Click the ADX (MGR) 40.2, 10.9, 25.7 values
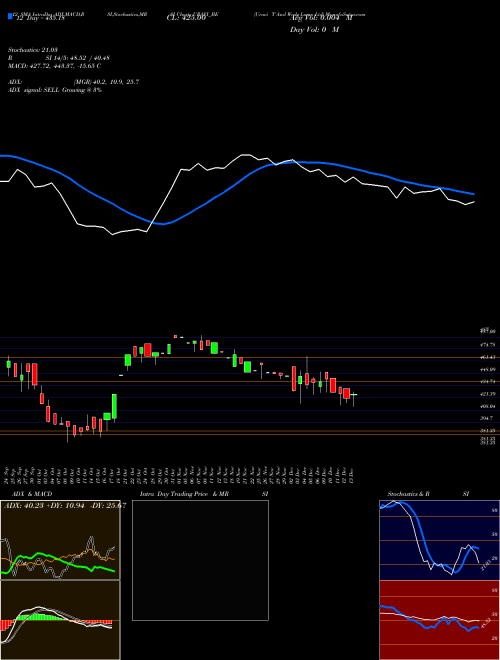 [106, 82]
